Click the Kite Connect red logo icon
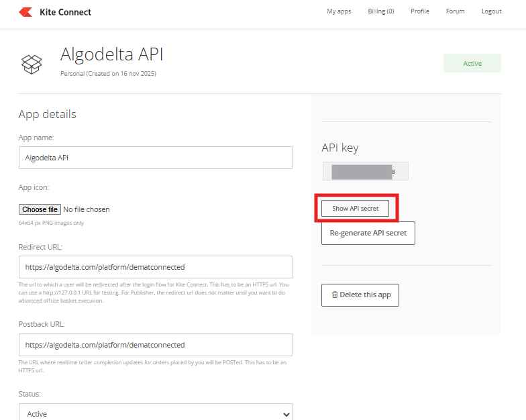Image resolution: width=526 pixels, height=420 pixels. pos(26,12)
